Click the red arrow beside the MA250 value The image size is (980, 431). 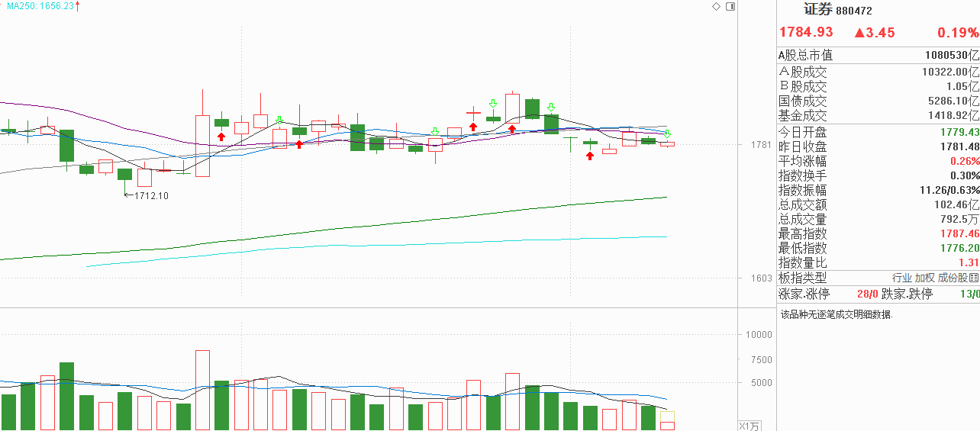[x=77, y=6]
